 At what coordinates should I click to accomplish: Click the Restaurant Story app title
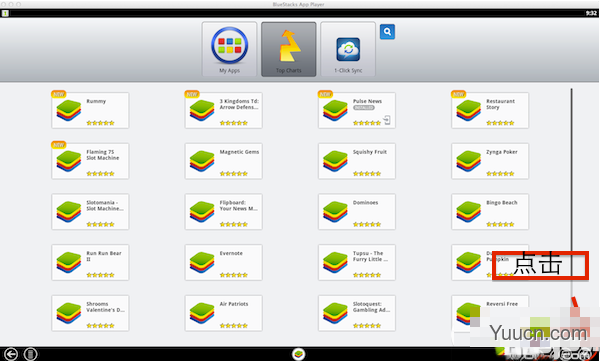pyautogui.click(x=500, y=104)
